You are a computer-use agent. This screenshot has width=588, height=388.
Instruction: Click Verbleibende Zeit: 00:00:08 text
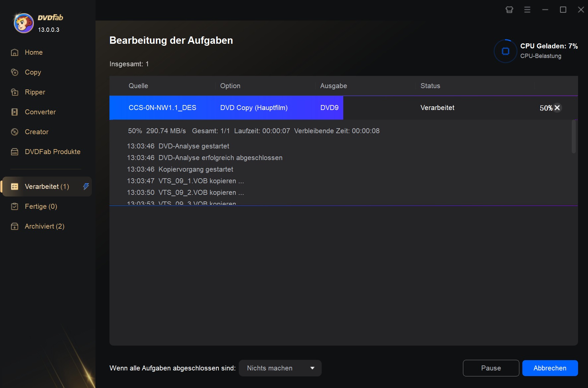[x=337, y=131]
